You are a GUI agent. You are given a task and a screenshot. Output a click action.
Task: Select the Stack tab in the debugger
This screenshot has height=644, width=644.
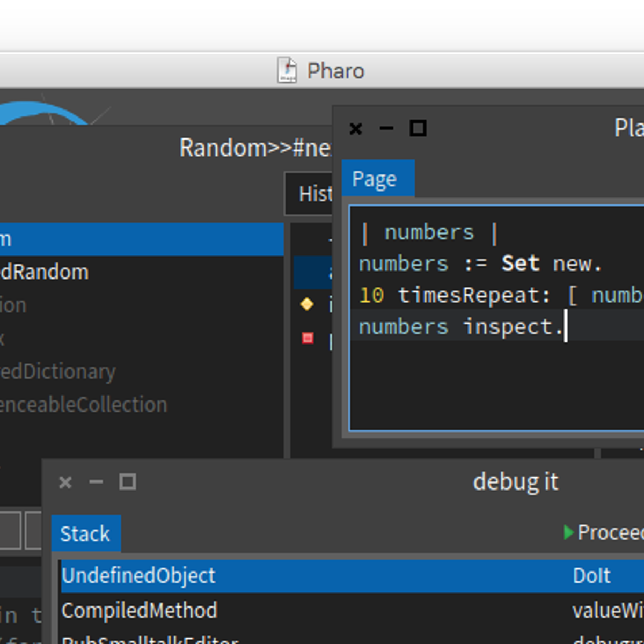[86, 533]
